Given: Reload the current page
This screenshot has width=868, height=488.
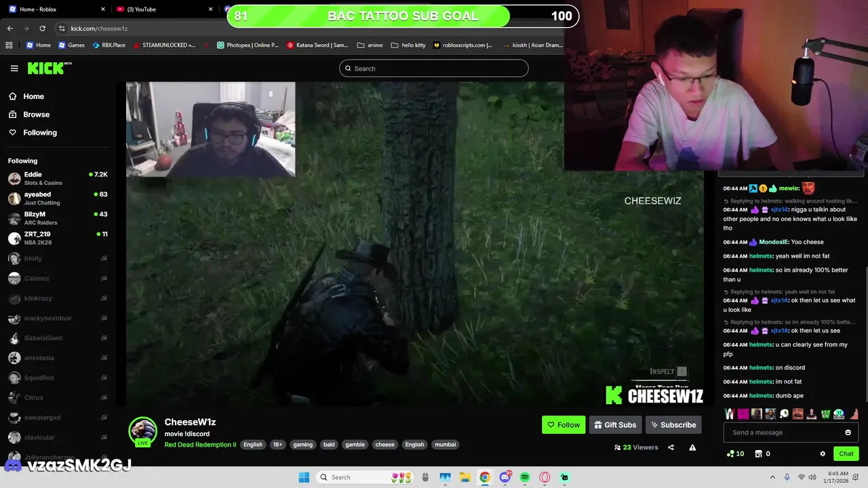Looking at the screenshot, I should 42,28.
